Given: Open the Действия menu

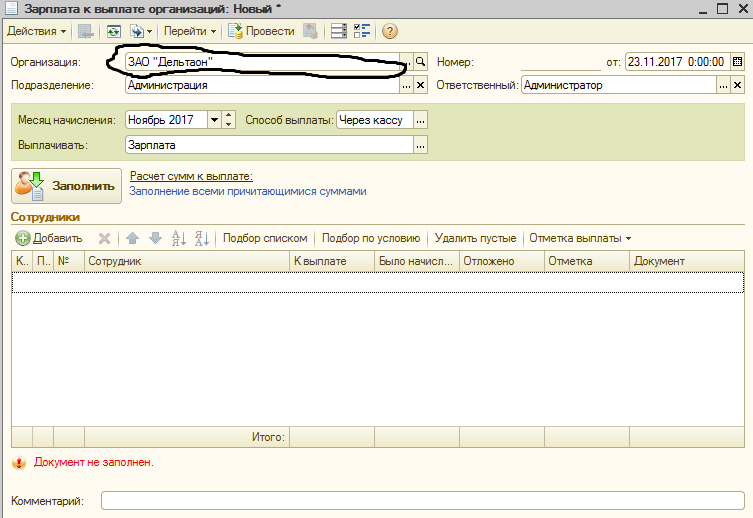Looking at the screenshot, I should pos(36,32).
